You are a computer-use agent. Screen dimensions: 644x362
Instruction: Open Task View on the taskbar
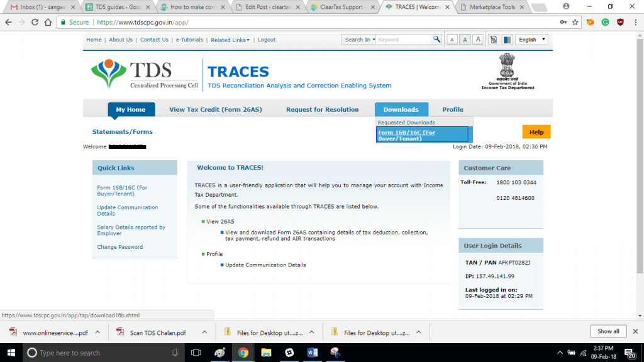196,353
